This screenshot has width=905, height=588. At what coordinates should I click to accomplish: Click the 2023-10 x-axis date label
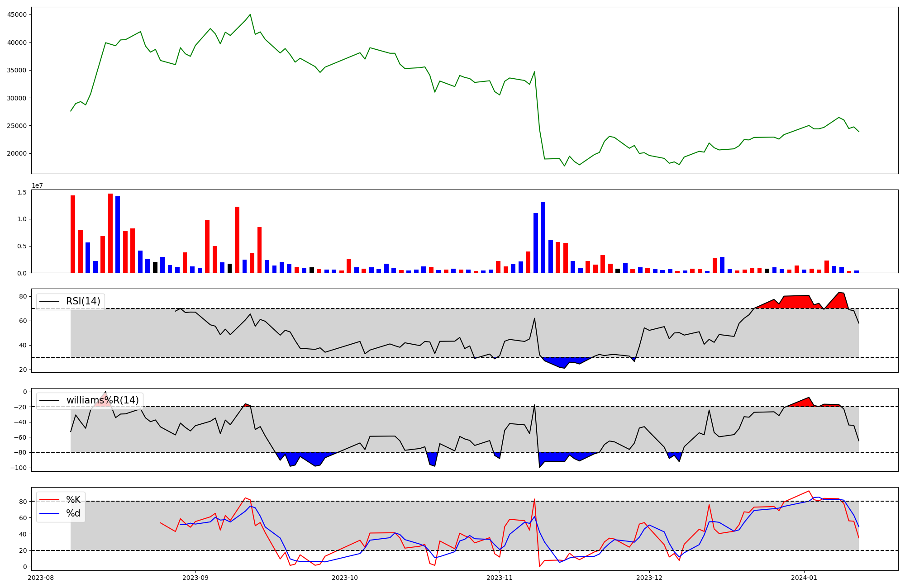click(345, 578)
